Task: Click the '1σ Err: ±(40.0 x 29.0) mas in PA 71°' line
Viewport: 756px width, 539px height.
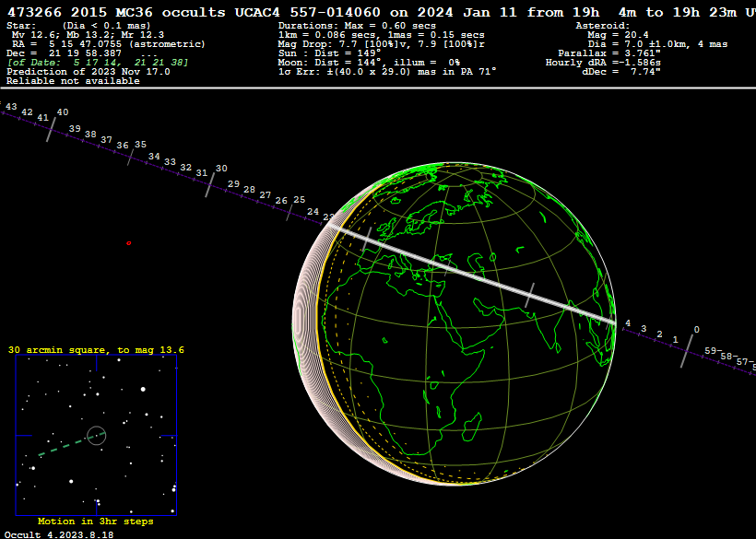Action: [387, 71]
